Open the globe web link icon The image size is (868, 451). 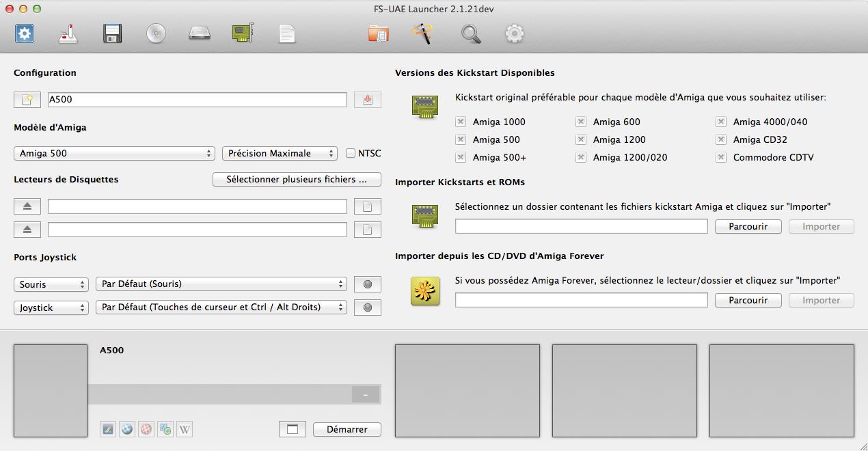point(126,429)
